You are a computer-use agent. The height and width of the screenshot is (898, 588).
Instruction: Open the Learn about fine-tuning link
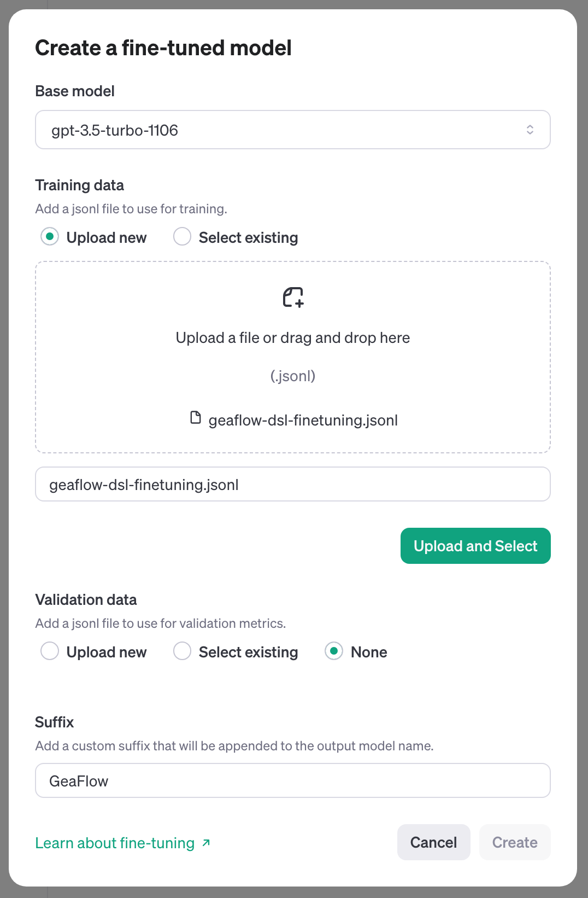[x=115, y=843]
